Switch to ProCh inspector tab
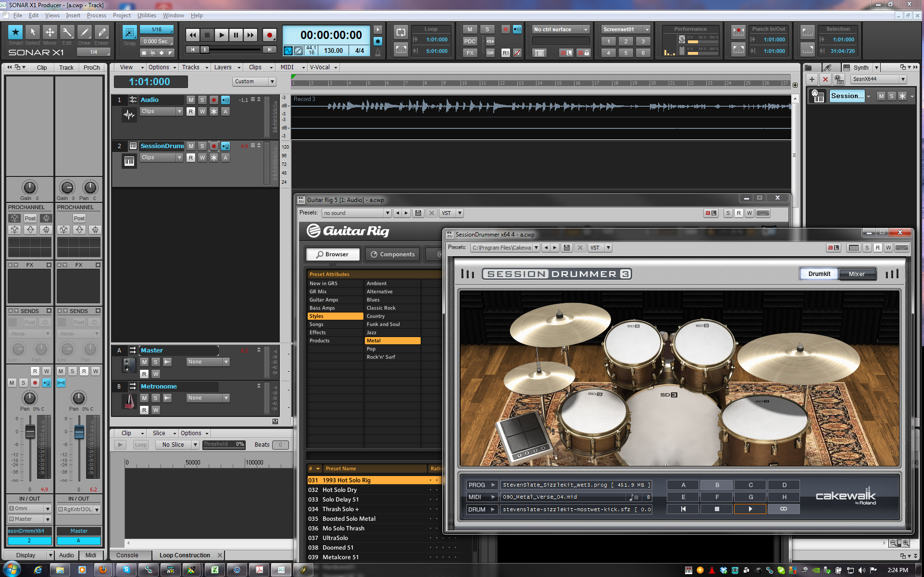 (91, 67)
